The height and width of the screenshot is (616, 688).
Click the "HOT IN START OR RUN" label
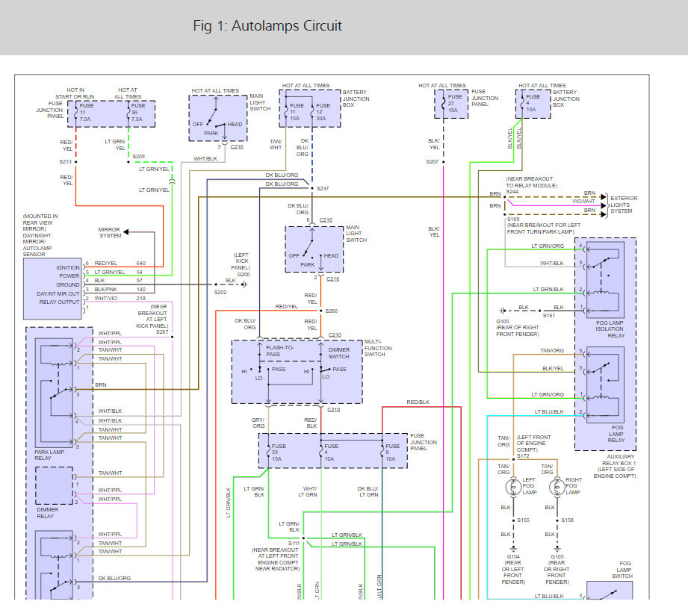click(75, 93)
